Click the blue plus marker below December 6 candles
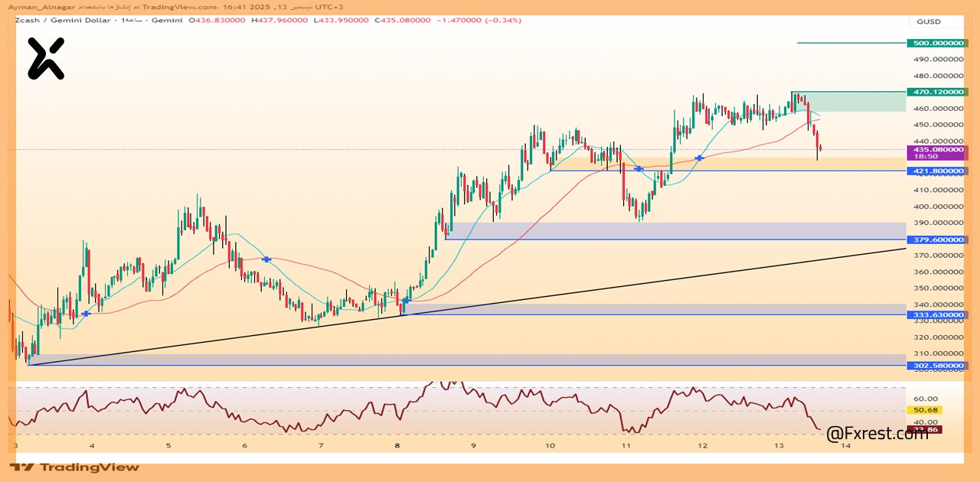 click(x=266, y=259)
